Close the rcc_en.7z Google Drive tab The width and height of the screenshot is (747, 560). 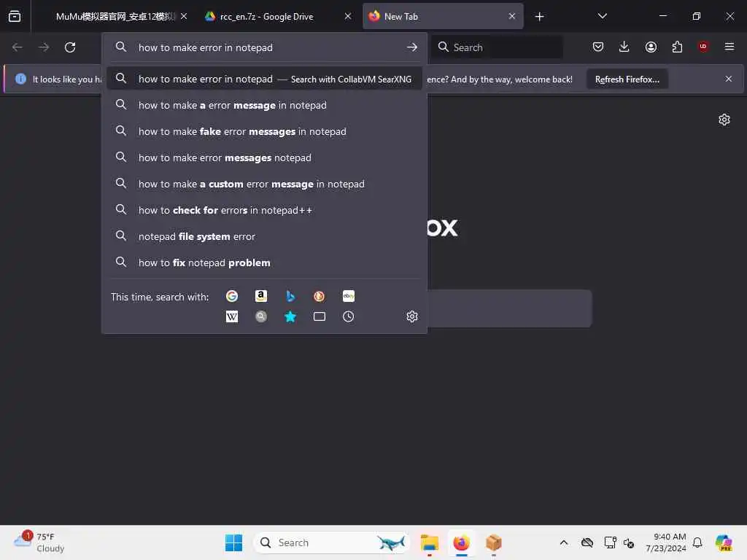[x=348, y=17]
